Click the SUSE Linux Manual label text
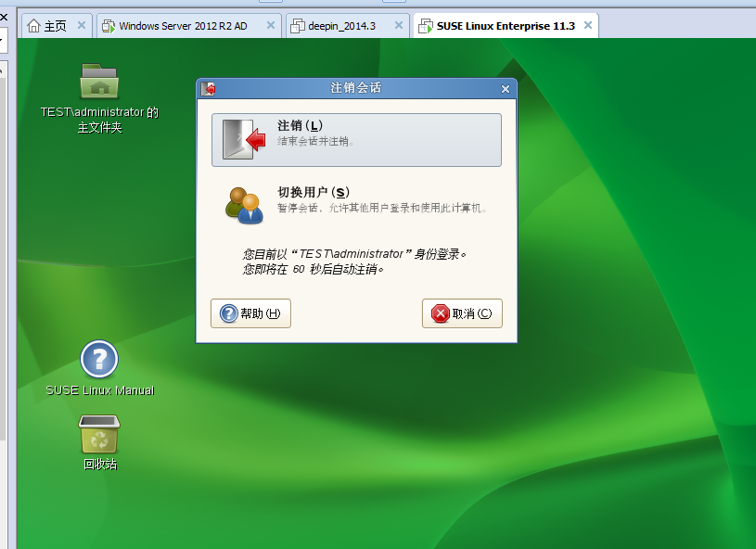 [100, 390]
